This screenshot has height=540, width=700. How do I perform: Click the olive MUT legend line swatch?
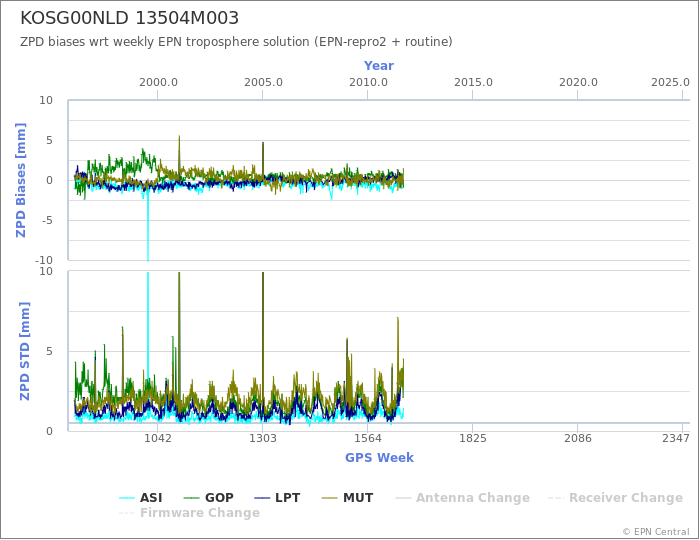(329, 498)
